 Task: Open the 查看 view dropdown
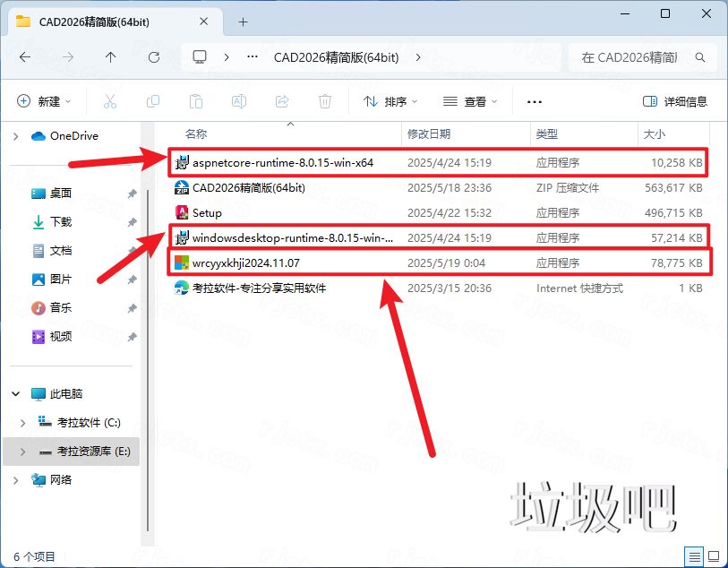[x=469, y=101]
